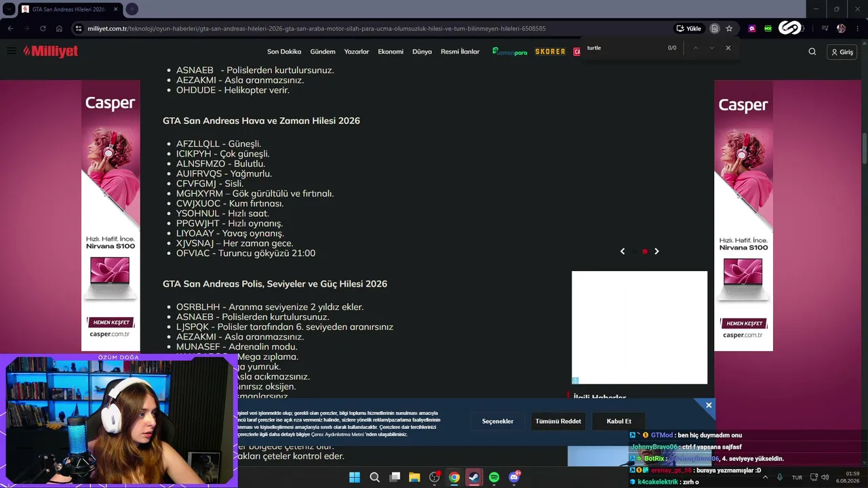The height and width of the screenshot is (488, 868).
Task: Click Hemen Keşfet on left Casper ad
Action: 110,323
